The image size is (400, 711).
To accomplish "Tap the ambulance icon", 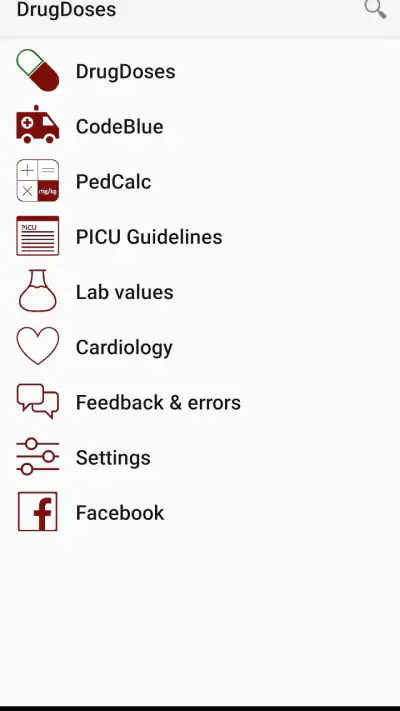I will 38,125.
